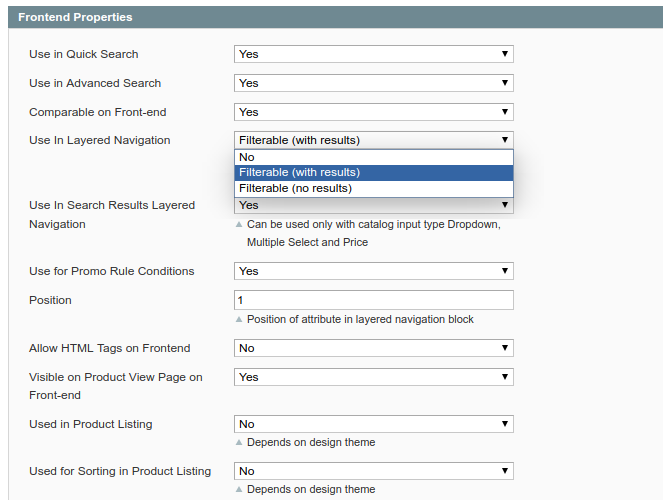The height and width of the screenshot is (500, 670).
Task: Click the triangle icon beside the Position hint
Action: pos(239,320)
